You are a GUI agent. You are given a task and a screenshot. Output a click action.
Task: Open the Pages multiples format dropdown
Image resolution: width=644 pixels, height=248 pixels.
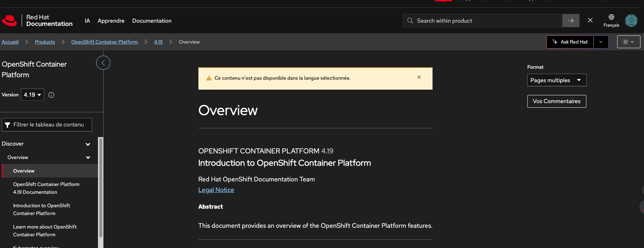[556, 80]
